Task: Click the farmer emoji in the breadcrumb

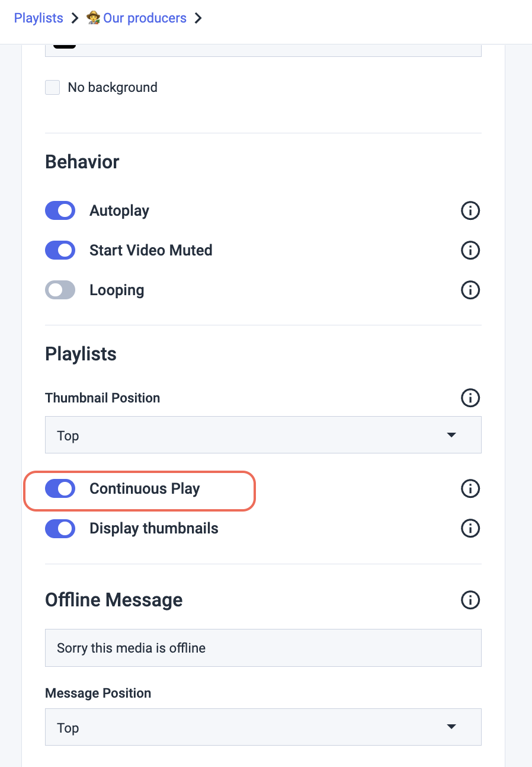Action: [93, 18]
